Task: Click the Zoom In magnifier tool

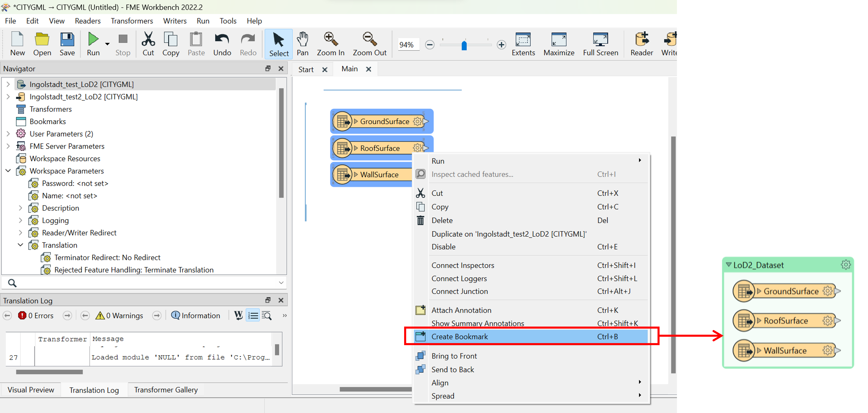Action: pyautogui.click(x=331, y=44)
